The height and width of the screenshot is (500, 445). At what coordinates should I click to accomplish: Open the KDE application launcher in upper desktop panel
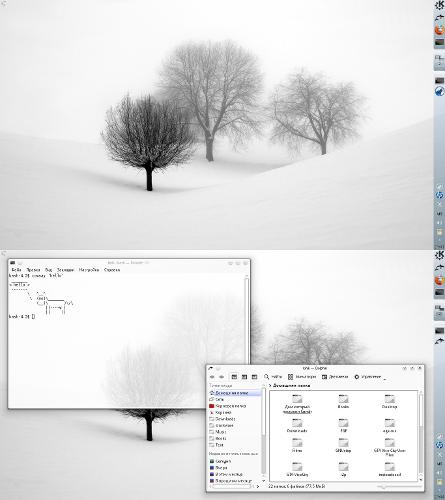(x=439, y=6)
